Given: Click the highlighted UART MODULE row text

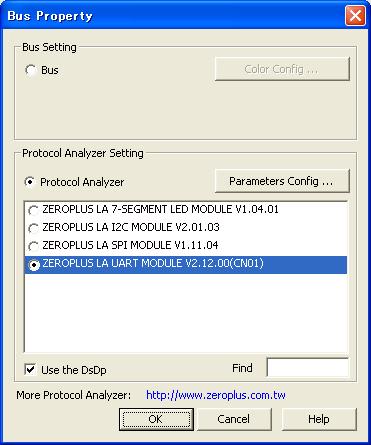Looking at the screenshot, I should (153, 263).
